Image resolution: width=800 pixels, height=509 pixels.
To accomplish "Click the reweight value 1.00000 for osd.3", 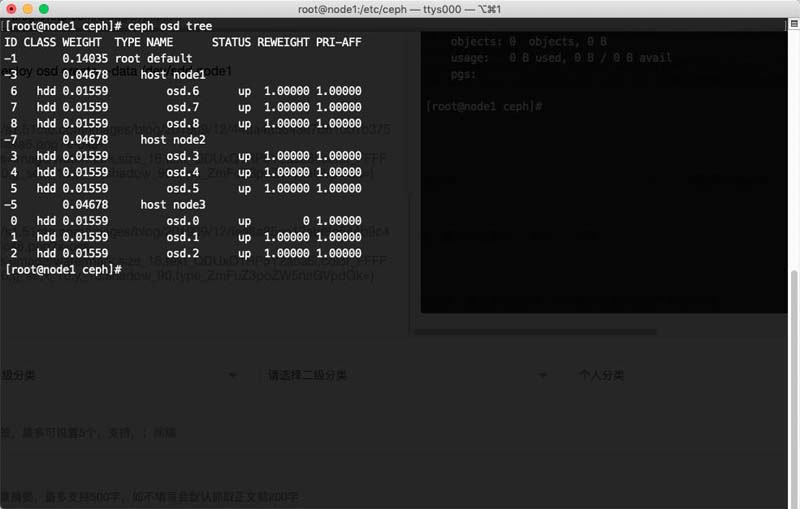I will pos(286,156).
